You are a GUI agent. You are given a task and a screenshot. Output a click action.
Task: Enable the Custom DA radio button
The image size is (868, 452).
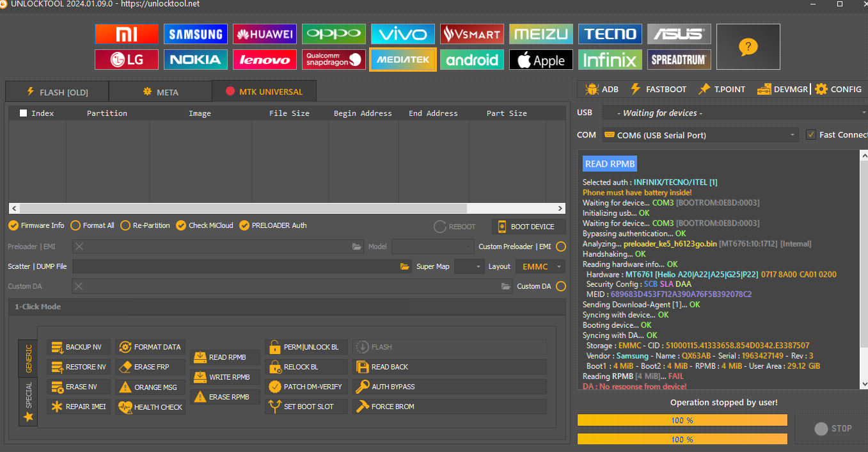pyautogui.click(x=561, y=286)
